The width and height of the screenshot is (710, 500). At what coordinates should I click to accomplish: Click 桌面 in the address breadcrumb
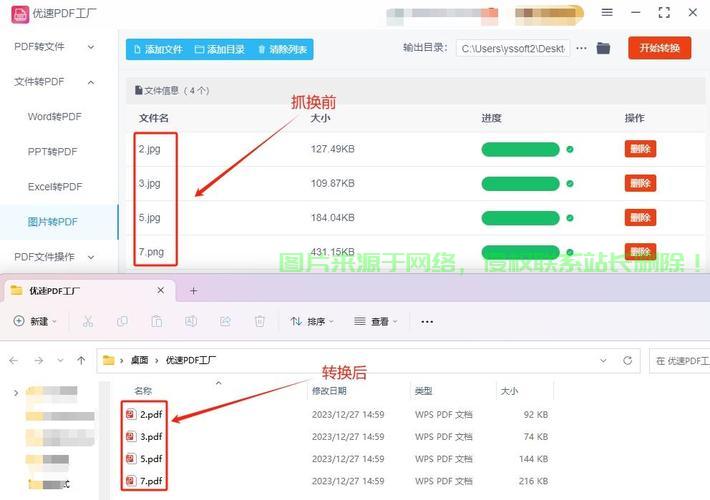[x=139, y=361]
